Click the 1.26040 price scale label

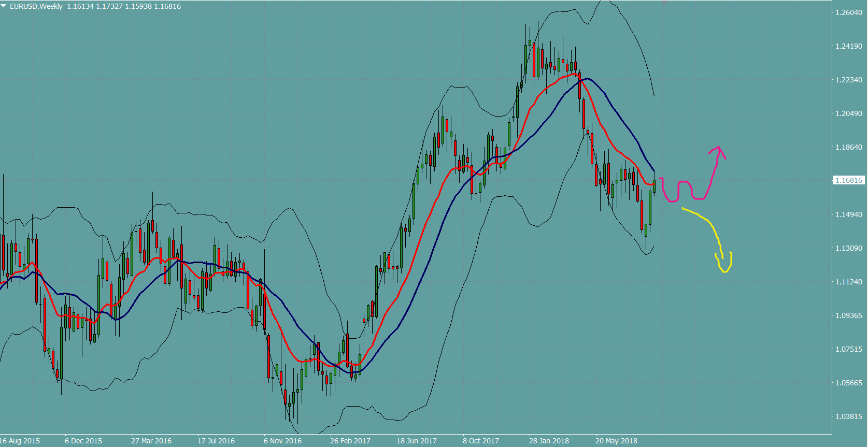click(849, 12)
